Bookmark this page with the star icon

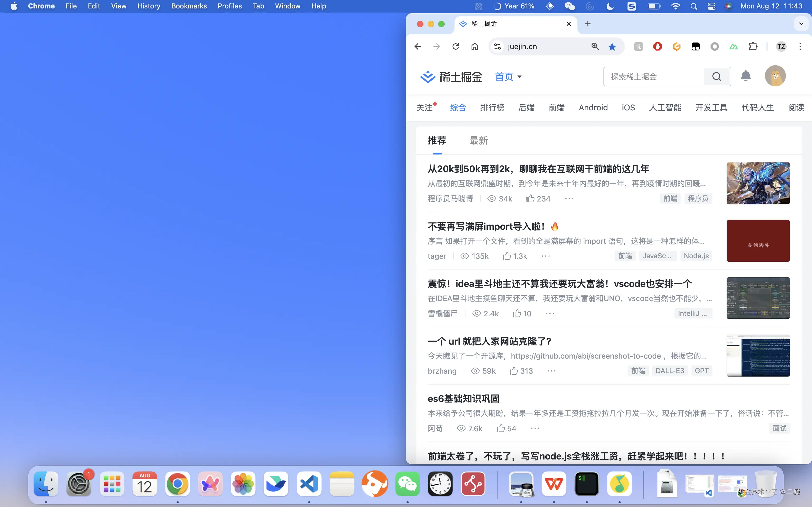[x=612, y=47]
